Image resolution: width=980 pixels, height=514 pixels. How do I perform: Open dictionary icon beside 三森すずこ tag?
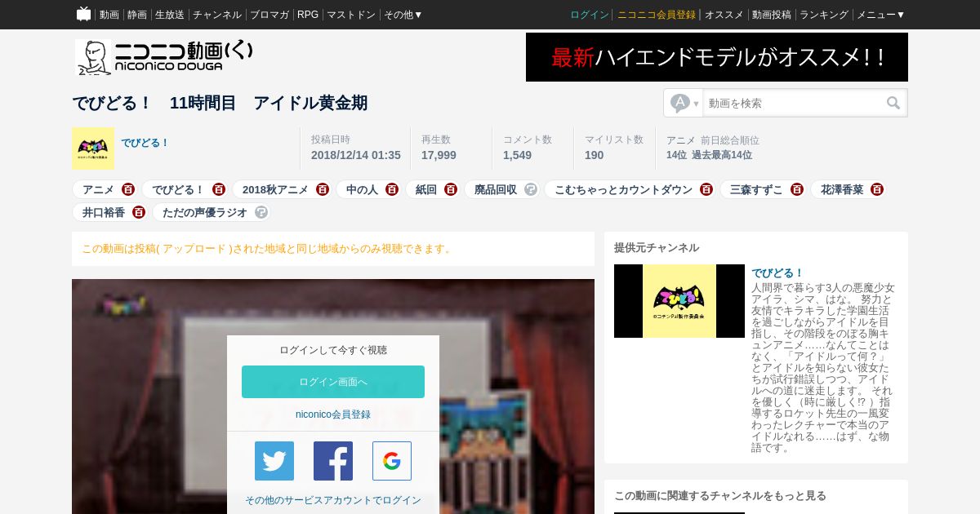(797, 189)
